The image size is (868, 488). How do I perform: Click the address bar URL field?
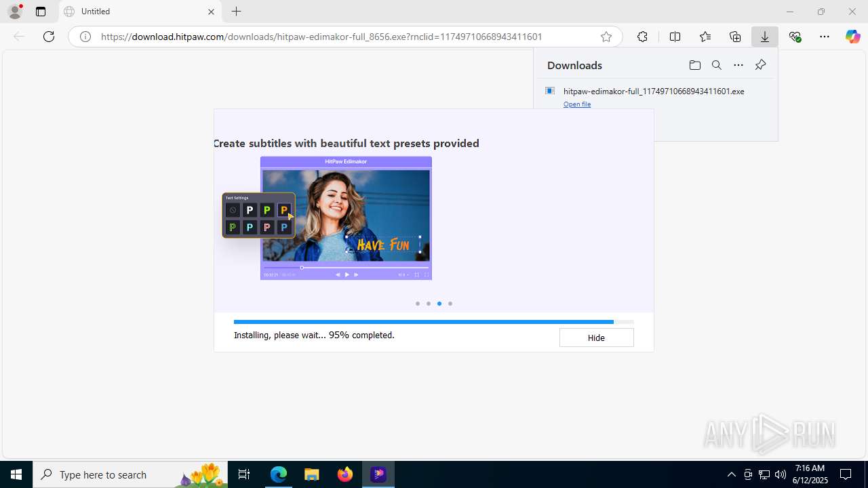346,37
